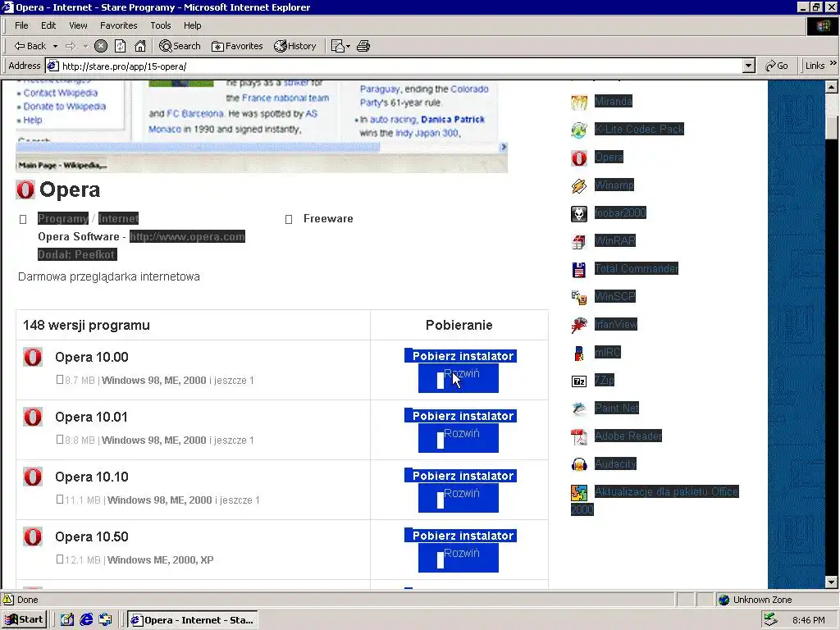This screenshot has width=840, height=630.
Task: Open the Edit menu
Action: point(48,25)
